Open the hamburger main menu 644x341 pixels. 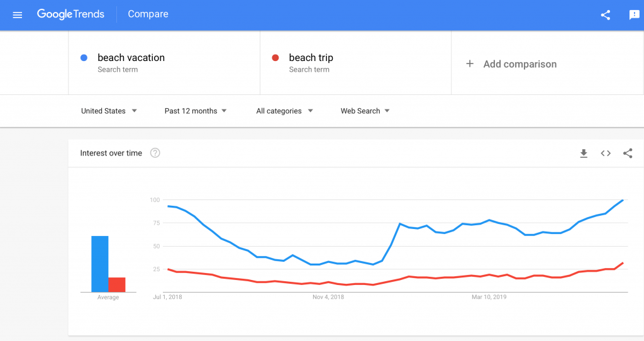click(18, 14)
